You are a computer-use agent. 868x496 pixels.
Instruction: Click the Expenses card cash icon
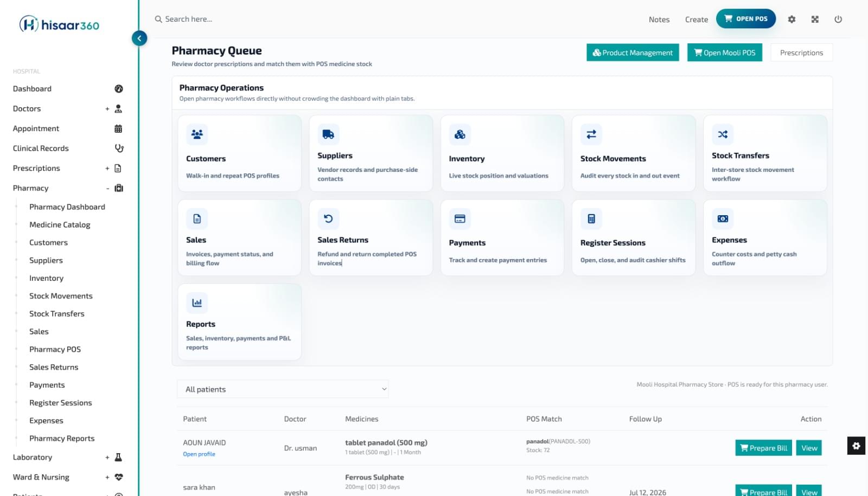click(x=723, y=218)
